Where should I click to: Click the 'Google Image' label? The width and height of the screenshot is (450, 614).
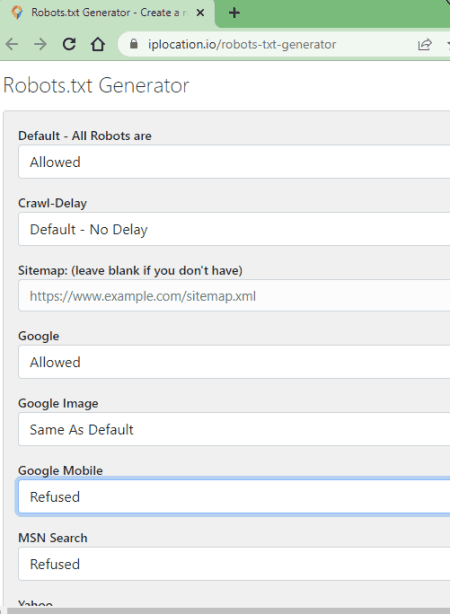58,403
